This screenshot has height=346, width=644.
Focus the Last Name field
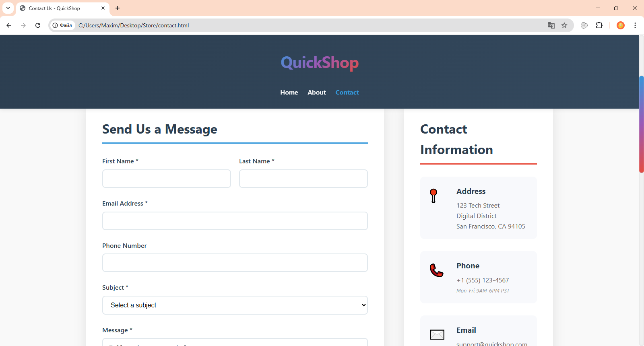tap(303, 179)
